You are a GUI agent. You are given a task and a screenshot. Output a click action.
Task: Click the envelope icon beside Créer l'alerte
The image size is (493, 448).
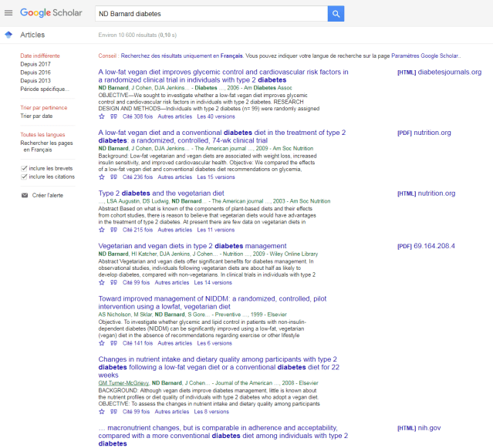pyautogui.click(x=25, y=195)
